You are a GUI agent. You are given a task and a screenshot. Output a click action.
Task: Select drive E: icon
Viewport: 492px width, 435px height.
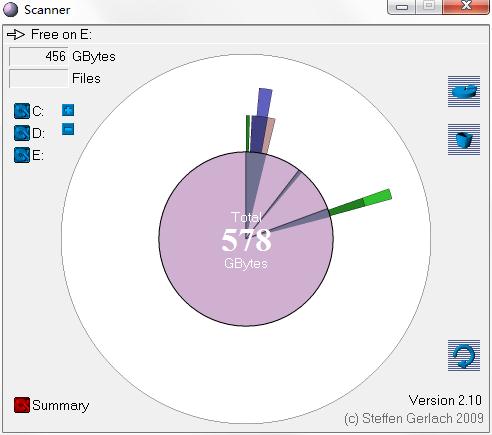pos(22,155)
